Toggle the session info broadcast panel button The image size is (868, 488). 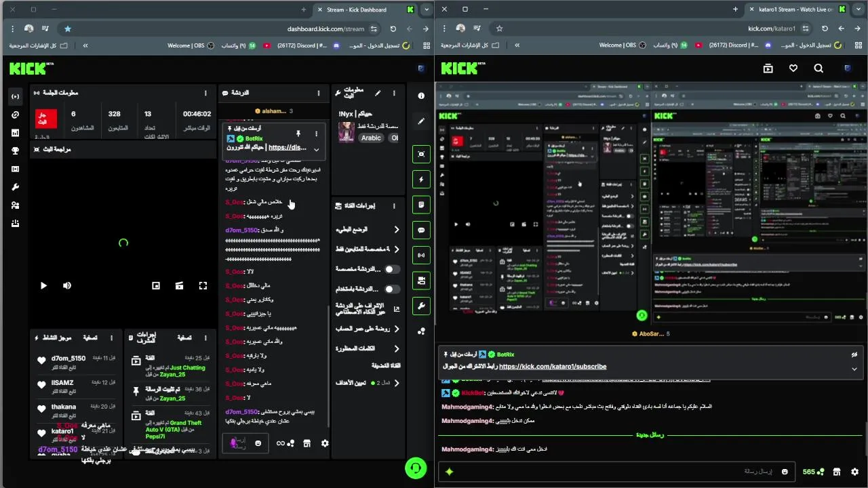[x=421, y=256]
